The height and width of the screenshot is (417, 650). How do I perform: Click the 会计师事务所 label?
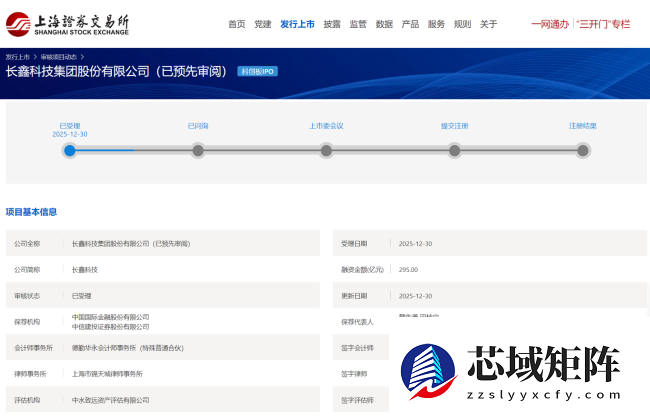coord(33,348)
